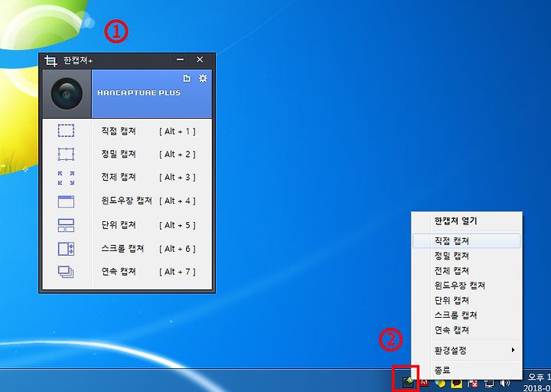Click the 'HANCAPTURE PLUS' banner text
Viewport: 551px width, 392px height.
(x=139, y=93)
